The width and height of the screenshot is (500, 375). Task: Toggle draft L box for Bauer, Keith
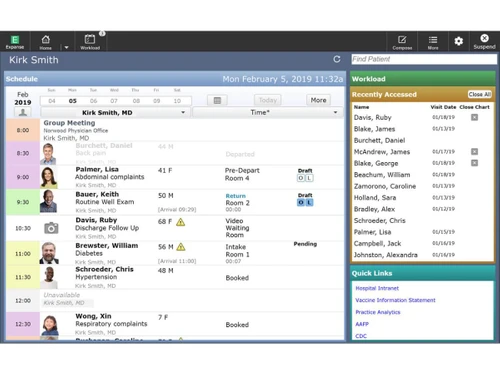coord(309,202)
